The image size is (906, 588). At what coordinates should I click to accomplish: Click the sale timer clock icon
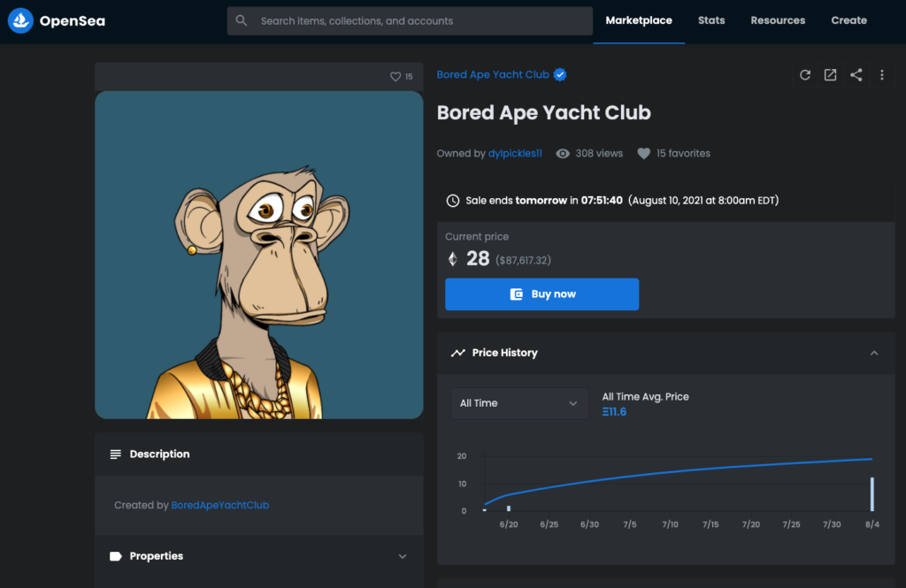[453, 201]
